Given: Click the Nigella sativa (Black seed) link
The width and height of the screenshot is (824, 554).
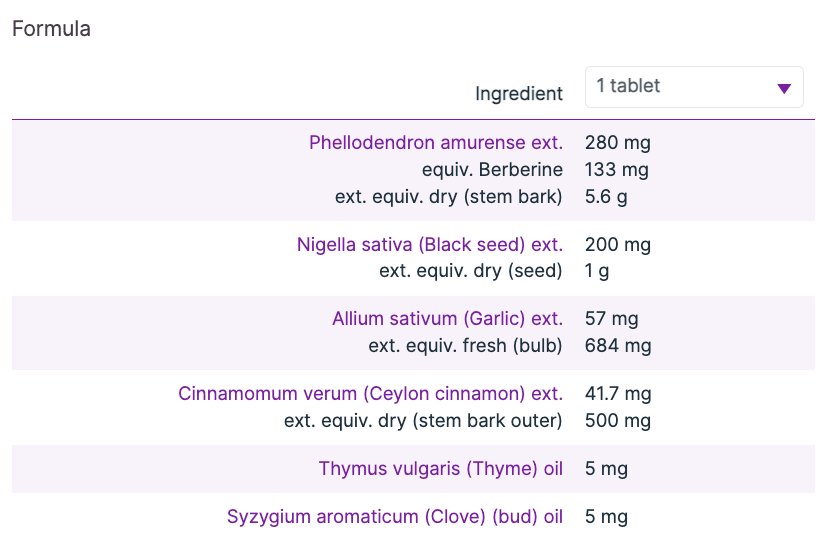Looking at the screenshot, I should (429, 245).
